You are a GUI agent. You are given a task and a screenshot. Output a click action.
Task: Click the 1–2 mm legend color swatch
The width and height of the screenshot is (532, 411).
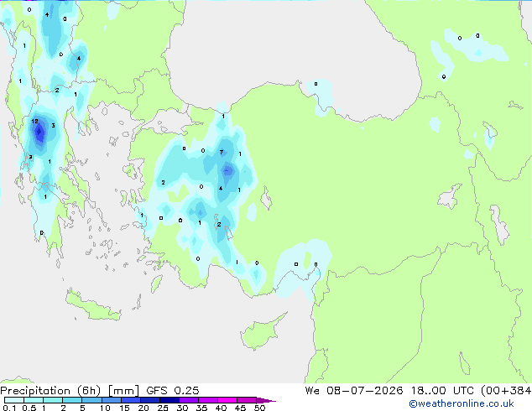53,400
